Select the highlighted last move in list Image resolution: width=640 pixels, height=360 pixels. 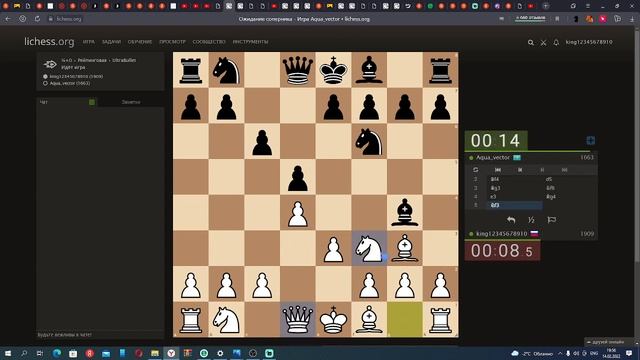pos(515,205)
